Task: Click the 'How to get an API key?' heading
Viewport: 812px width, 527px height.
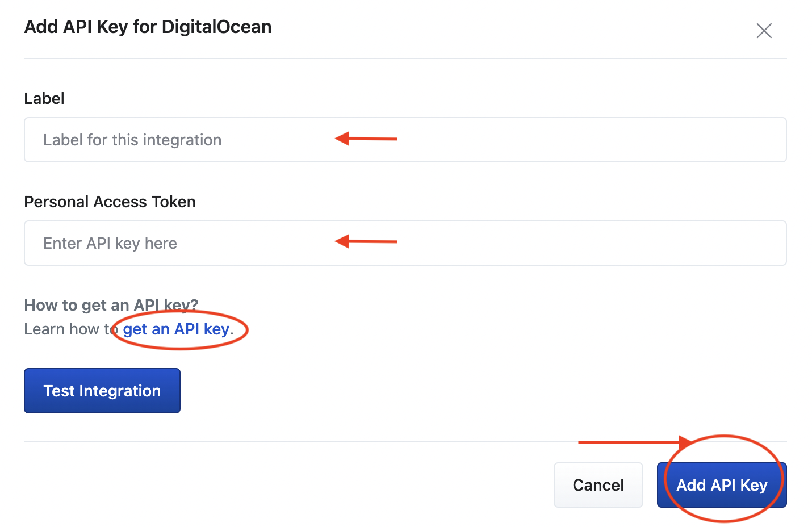Action: (x=111, y=305)
